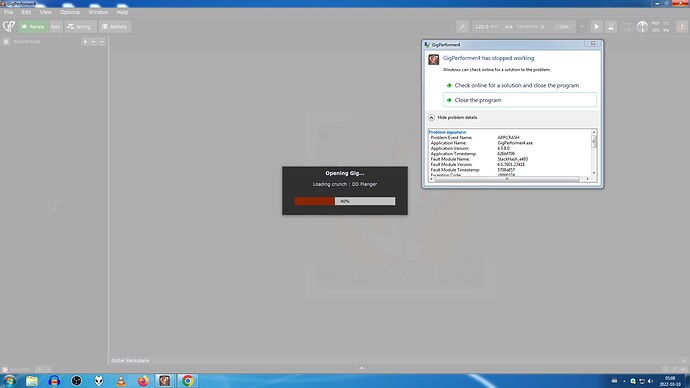Show hidden tray icons arrow

point(624,381)
